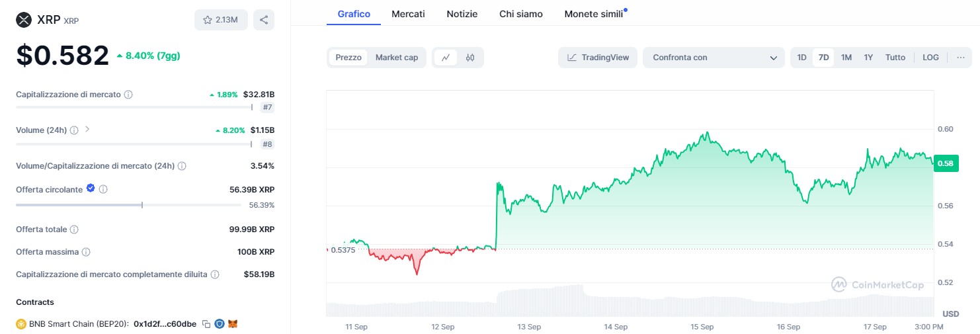Switch to the Mercati tab
980x334 pixels.
pos(408,14)
